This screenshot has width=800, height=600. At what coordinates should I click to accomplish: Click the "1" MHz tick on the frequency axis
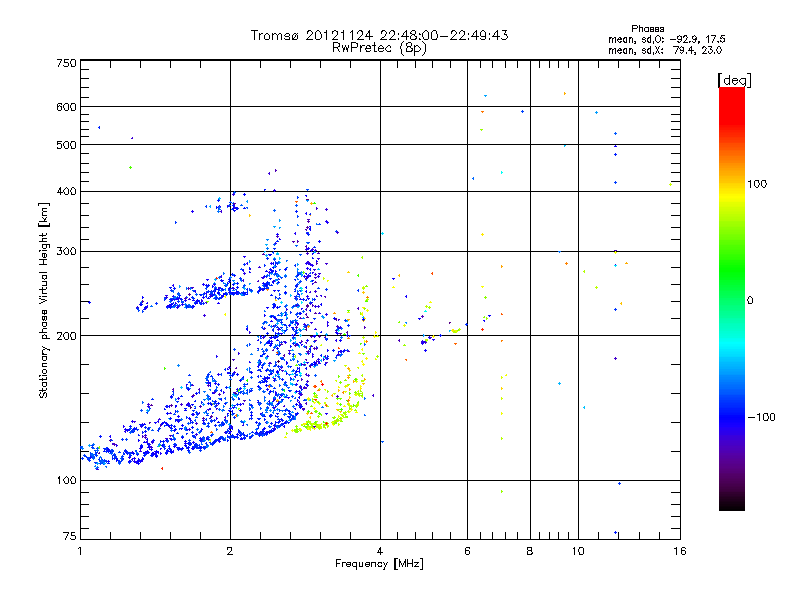pyautogui.click(x=80, y=551)
